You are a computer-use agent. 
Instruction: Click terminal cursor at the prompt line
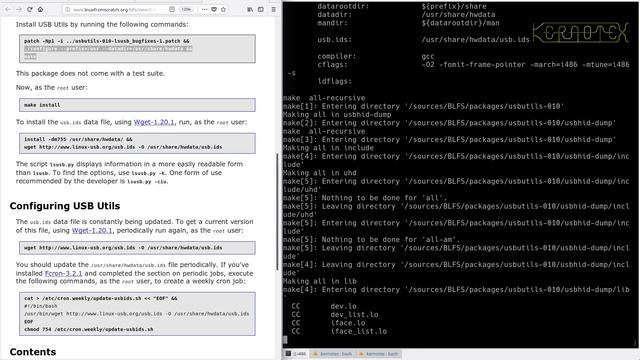[x=285, y=340]
